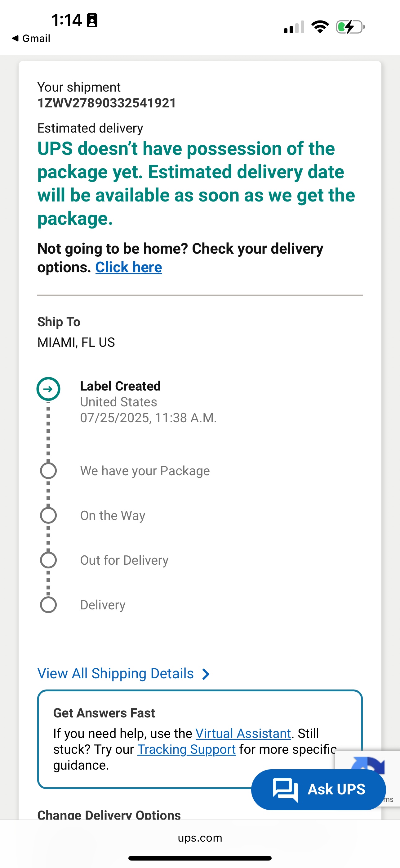Open the Virtual Assistant link
Viewport: 400px width, 868px height.
point(243,733)
